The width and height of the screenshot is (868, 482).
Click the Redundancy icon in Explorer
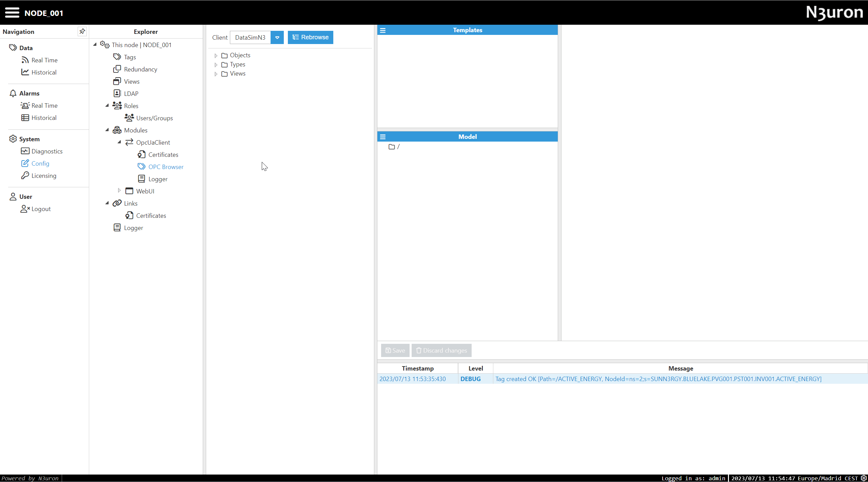point(117,69)
